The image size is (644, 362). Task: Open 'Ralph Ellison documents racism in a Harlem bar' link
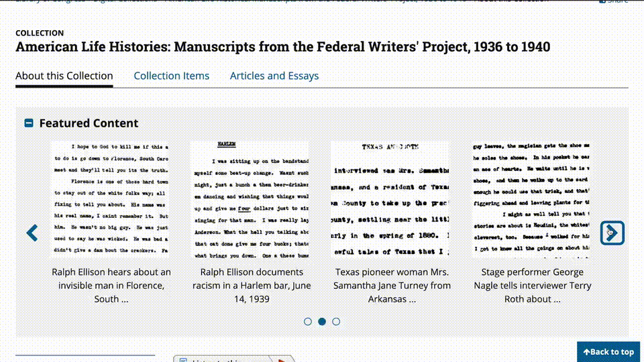point(252,286)
